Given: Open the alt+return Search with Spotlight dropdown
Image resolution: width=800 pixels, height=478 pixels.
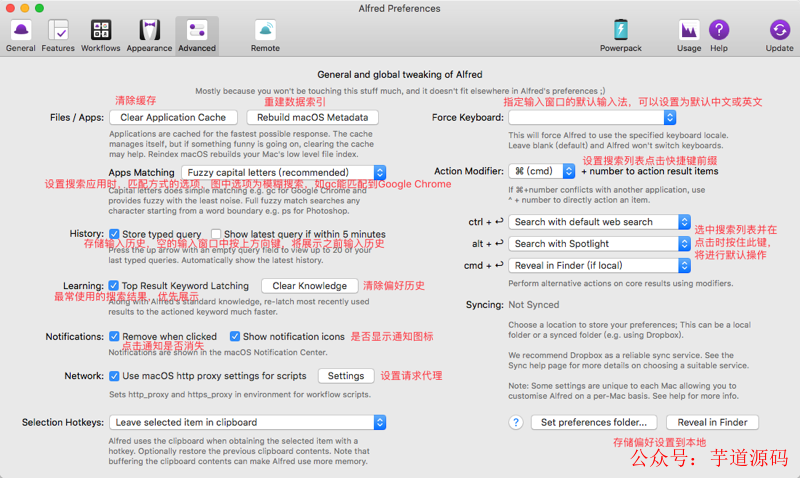Looking at the screenshot, I should (599, 244).
